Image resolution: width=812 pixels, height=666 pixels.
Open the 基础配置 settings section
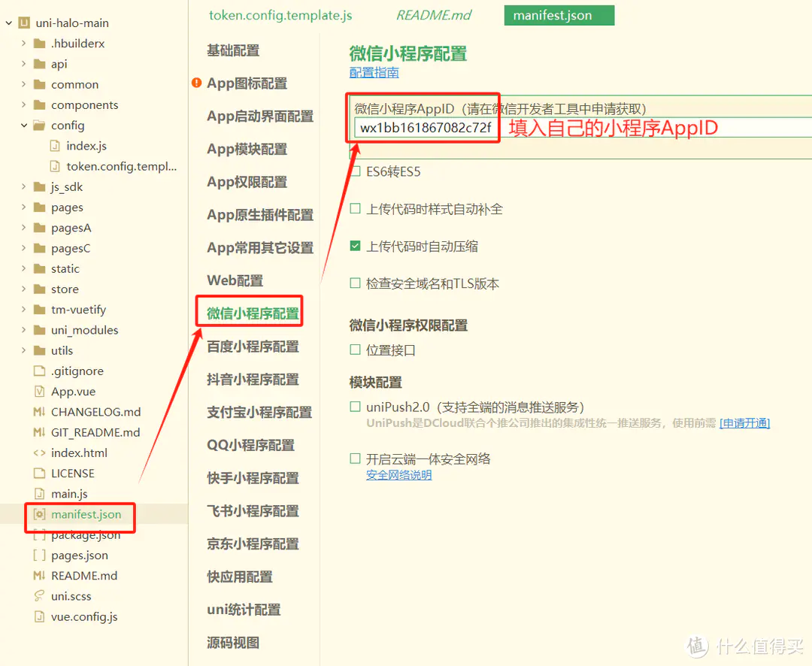pos(233,50)
